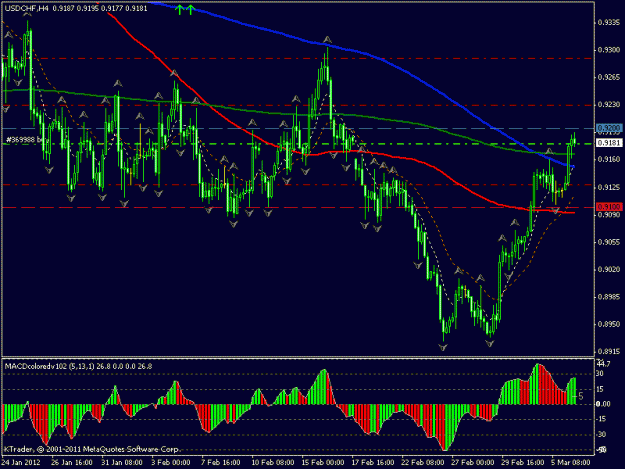
Task: Click the '15 Feb 00:00' time label
Action: [323, 463]
